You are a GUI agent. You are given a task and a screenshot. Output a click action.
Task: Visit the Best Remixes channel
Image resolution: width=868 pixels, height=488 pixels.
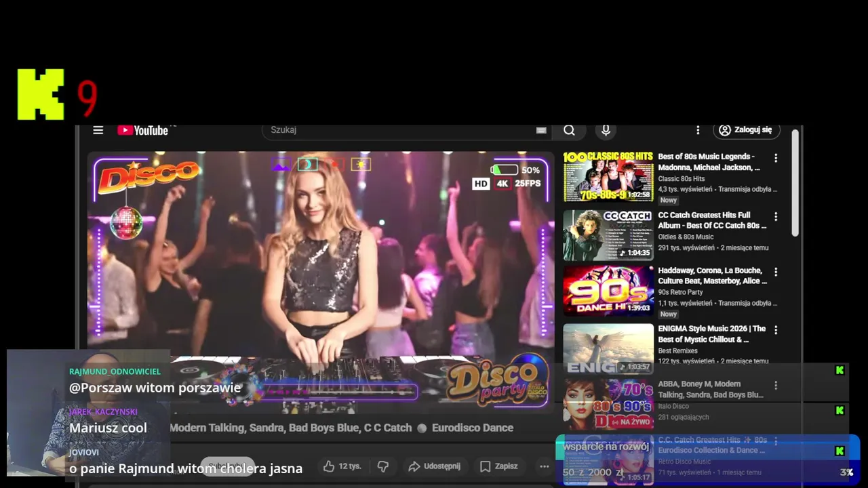[x=678, y=351]
